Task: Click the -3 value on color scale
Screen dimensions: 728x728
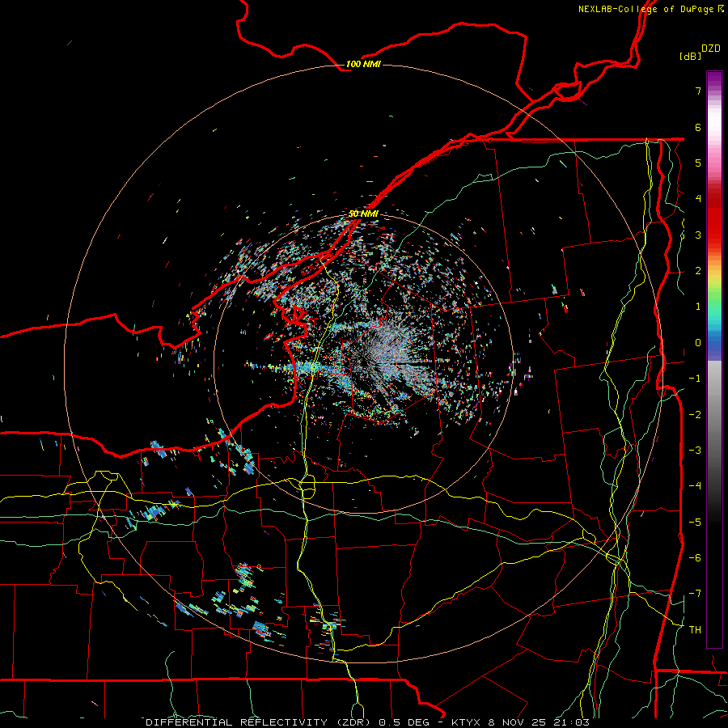Action: pos(695,451)
